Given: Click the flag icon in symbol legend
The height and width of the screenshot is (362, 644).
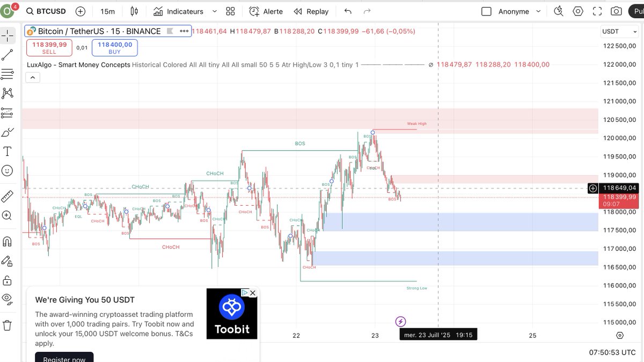Looking at the screenshot, I should [x=170, y=31].
